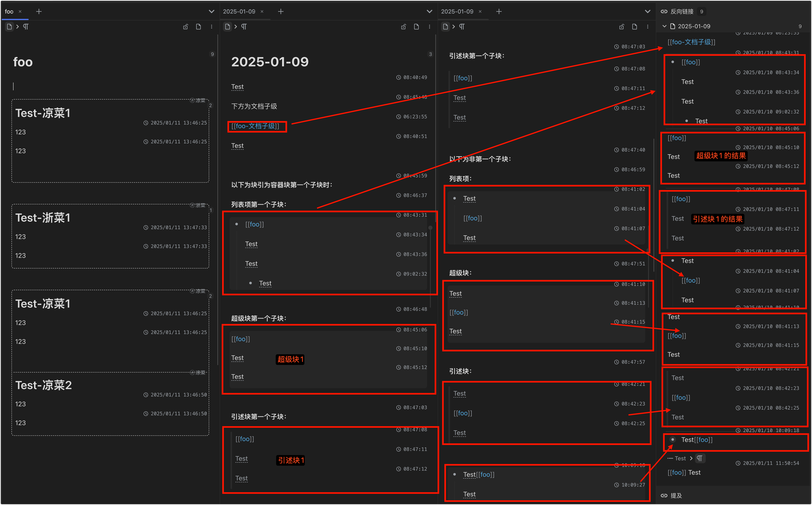Open the more options menu in foo pane

coord(211,27)
